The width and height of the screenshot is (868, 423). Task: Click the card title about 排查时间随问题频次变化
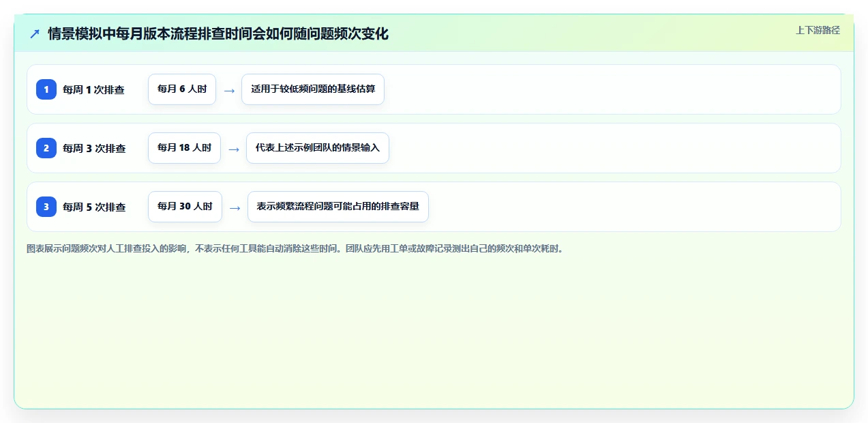pos(218,33)
